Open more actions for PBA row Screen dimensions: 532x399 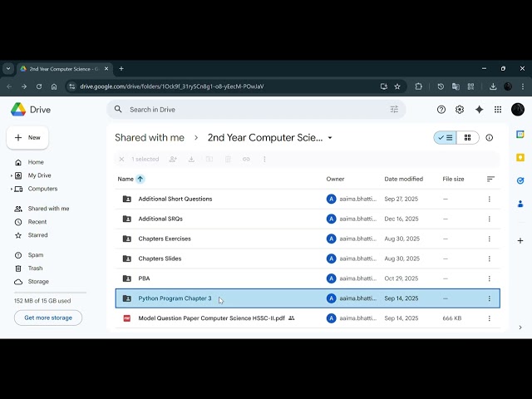tap(490, 278)
